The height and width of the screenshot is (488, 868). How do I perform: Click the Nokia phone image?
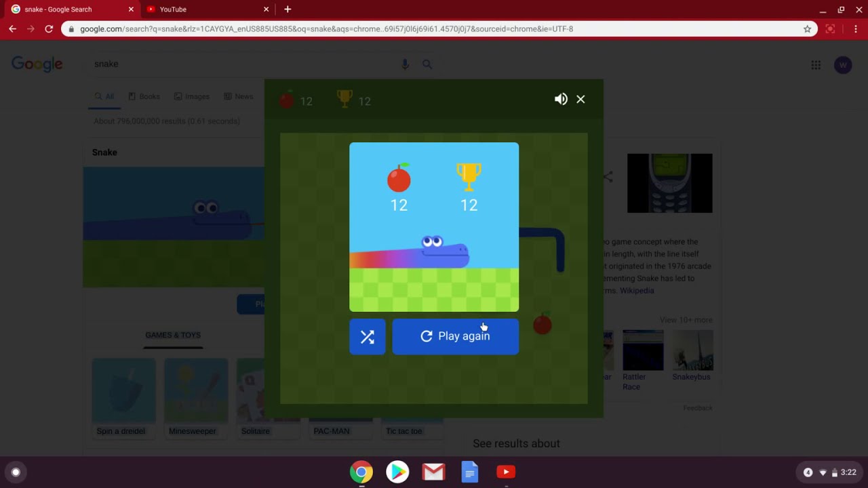click(669, 183)
